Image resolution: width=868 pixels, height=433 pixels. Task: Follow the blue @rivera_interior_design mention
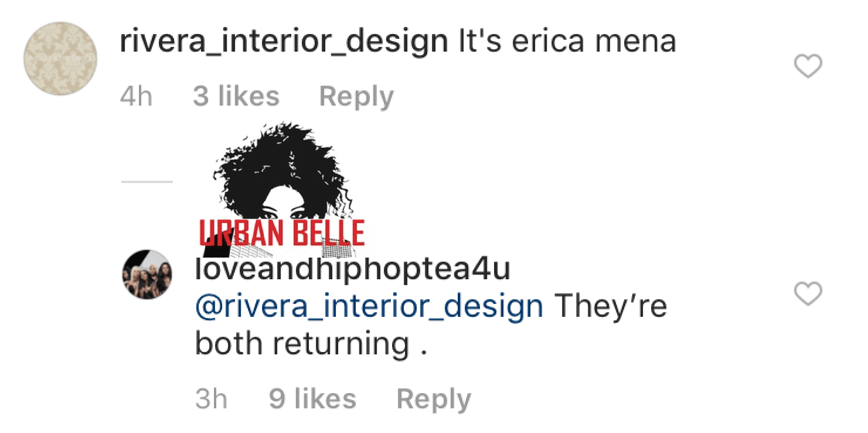[369, 307]
